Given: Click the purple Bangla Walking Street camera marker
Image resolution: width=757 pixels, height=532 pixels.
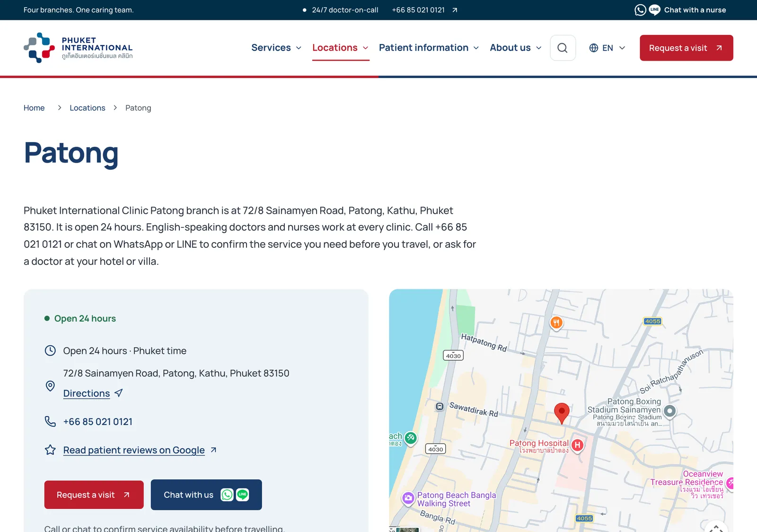Looking at the screenshot, I should (x=408, y=498).
